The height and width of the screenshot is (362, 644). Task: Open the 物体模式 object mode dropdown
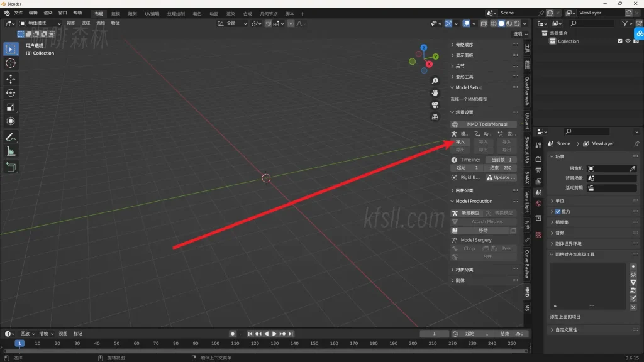pos(41,23)
